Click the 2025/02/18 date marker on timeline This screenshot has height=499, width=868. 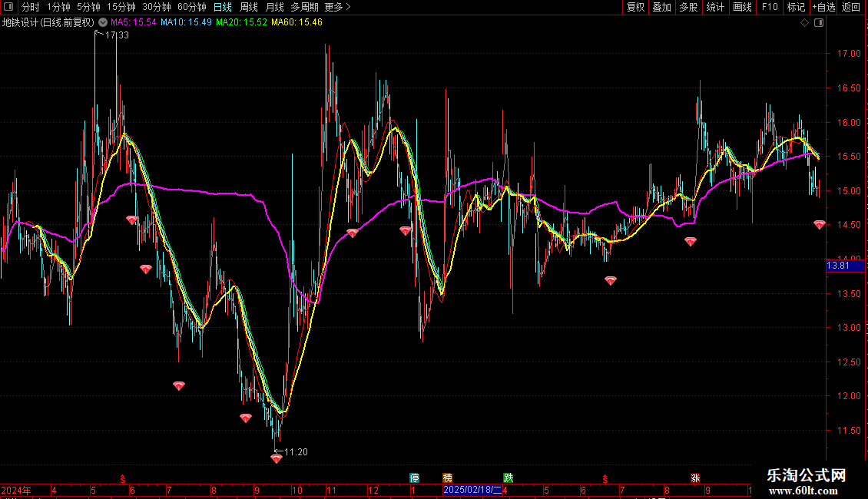pyautogui.click(x=472, y=489)
